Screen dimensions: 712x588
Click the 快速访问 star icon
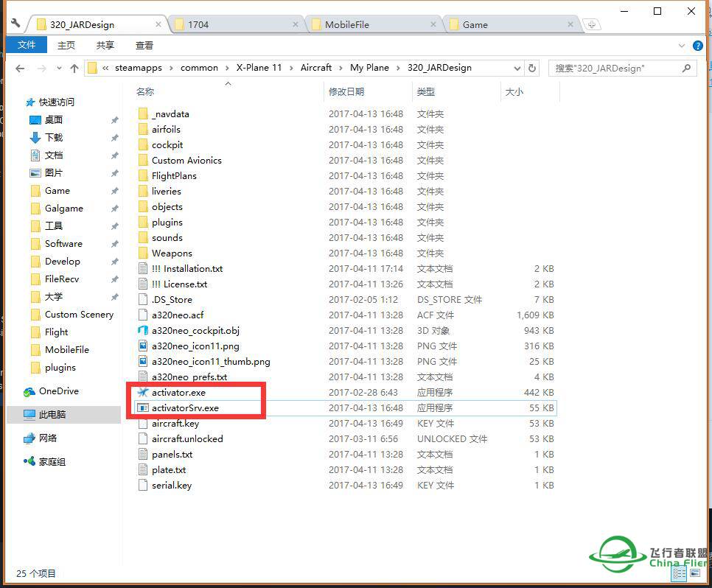click(x=30, y=102)
